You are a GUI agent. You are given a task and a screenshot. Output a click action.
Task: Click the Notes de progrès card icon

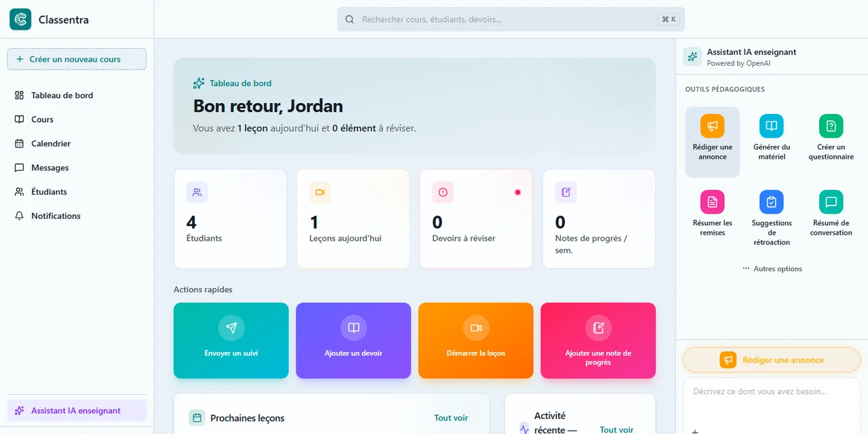pyautogui.click(x=566, y=193)
